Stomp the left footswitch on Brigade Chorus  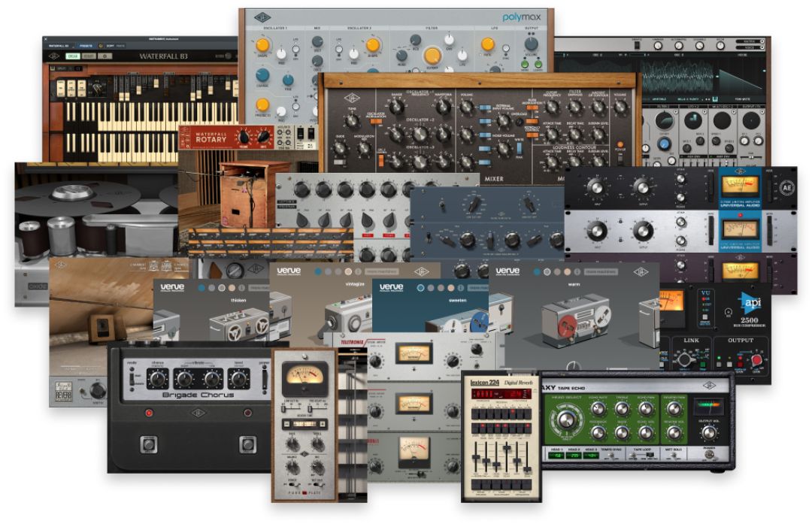(x=149, y=444)
